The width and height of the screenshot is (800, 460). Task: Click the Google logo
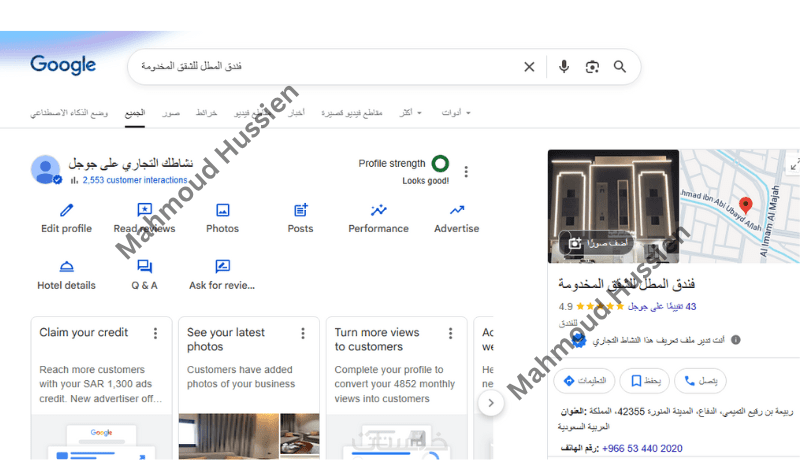(x=63, y=65)
